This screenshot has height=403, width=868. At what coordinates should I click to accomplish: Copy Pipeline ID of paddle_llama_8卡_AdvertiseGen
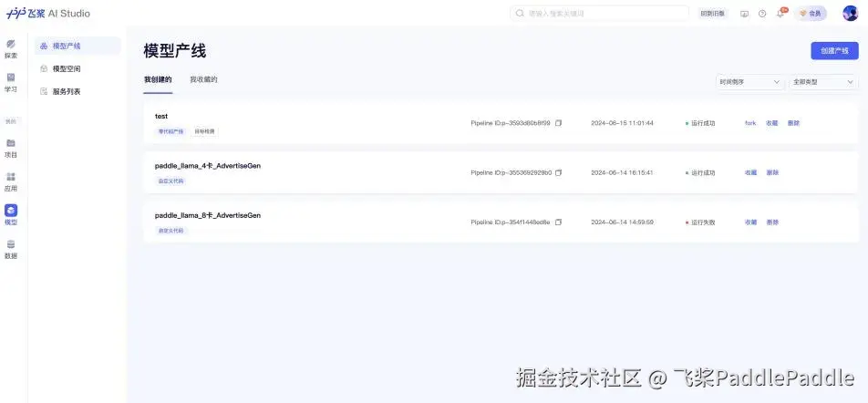[559, 222]
